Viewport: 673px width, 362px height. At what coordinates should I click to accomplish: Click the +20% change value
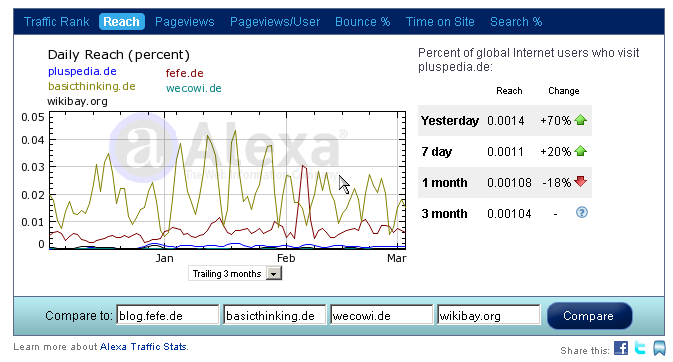555,152
